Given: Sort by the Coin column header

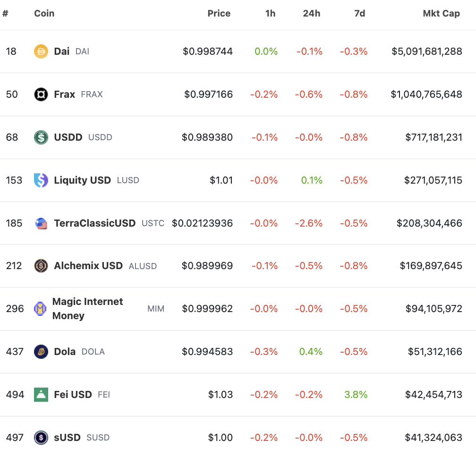Looking at the screenshot, I should 44,13.
